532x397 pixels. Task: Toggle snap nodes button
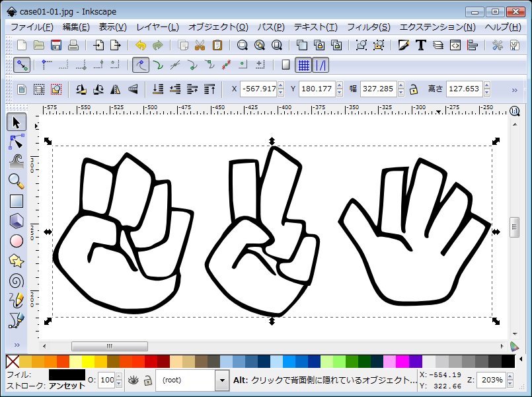pyautogui.click(x=141, y=65)
